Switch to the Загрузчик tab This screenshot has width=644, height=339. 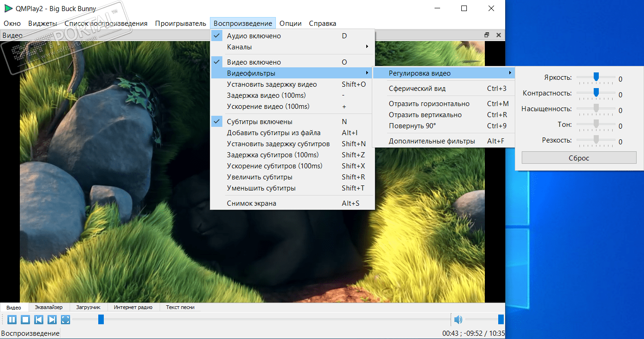88,307
